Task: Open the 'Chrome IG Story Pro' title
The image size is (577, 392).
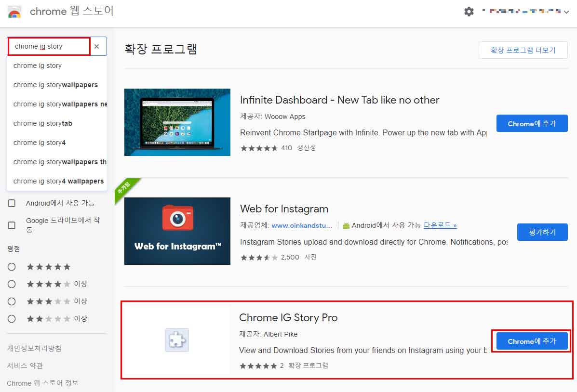Action: click(x=288, y=318)
